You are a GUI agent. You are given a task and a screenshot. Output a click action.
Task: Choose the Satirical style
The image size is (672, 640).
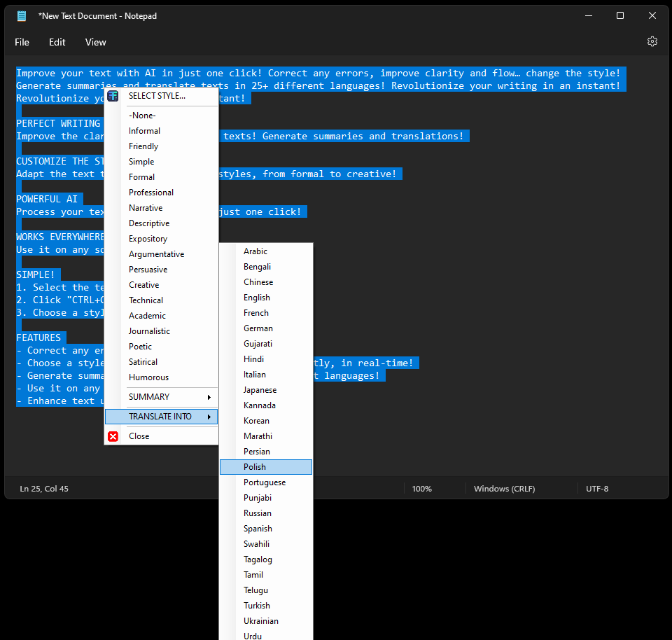tap(162, 362)
